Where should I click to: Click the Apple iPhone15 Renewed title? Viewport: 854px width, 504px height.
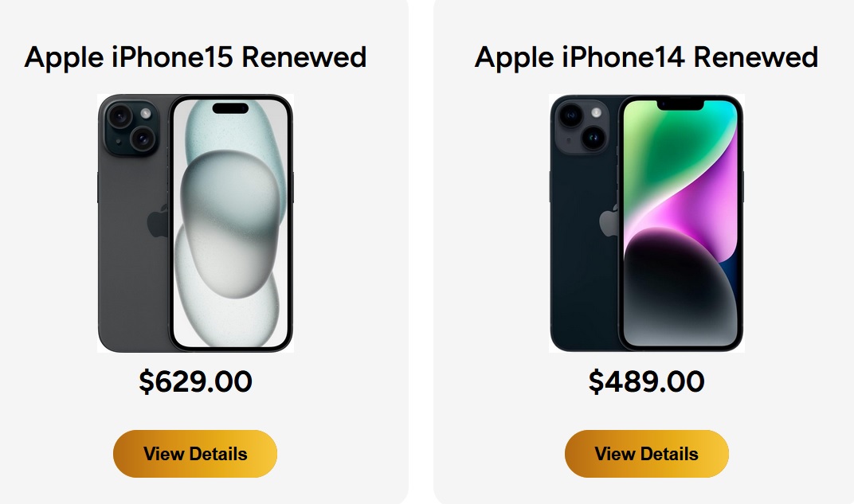195,57
